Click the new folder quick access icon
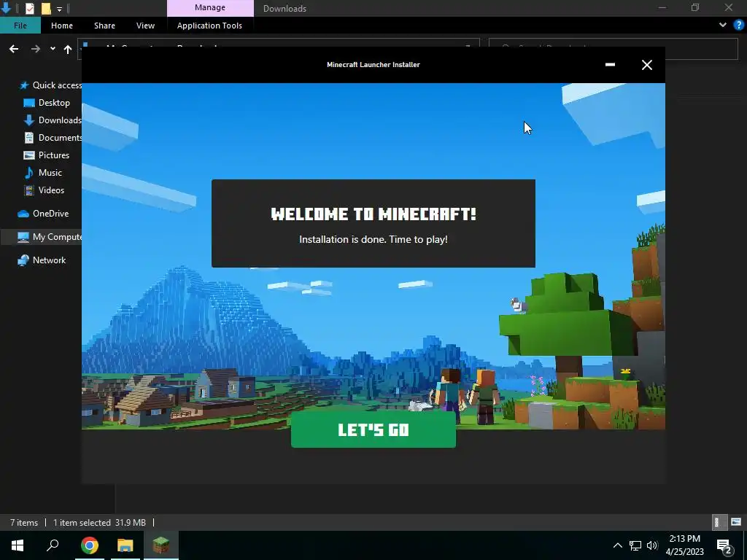This screenshot has width=747, height=560. 46,8
